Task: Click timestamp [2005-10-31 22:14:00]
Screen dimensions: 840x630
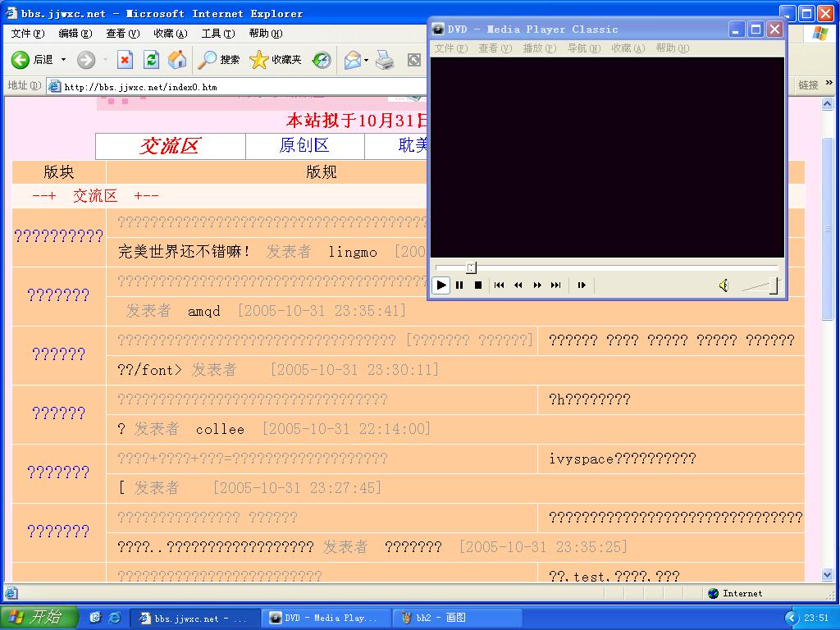Action: [x=346, y=428]
